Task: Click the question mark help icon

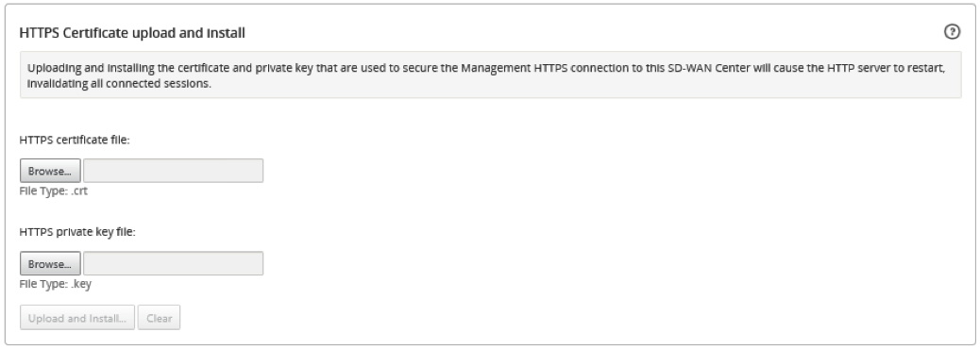Action: [x=952, y=32]
